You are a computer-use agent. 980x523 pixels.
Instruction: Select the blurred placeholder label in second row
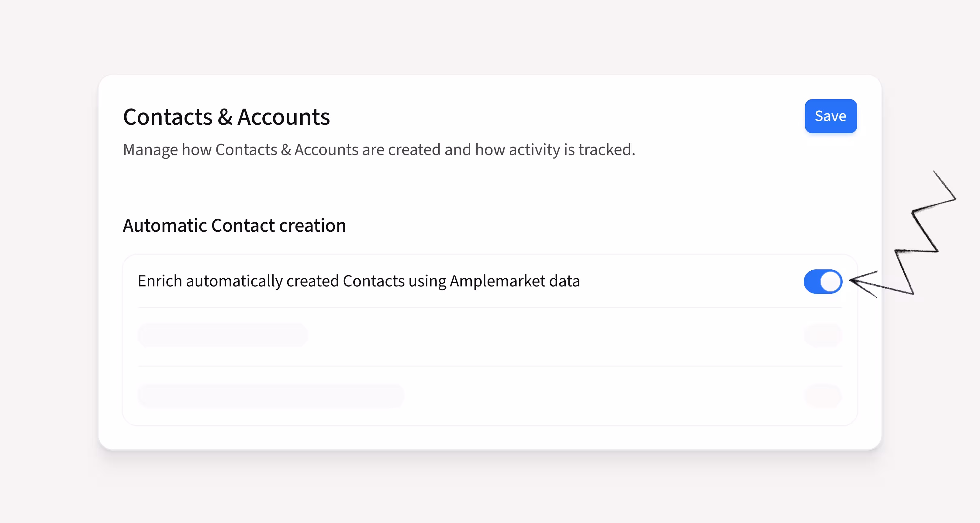click(223, 335)
